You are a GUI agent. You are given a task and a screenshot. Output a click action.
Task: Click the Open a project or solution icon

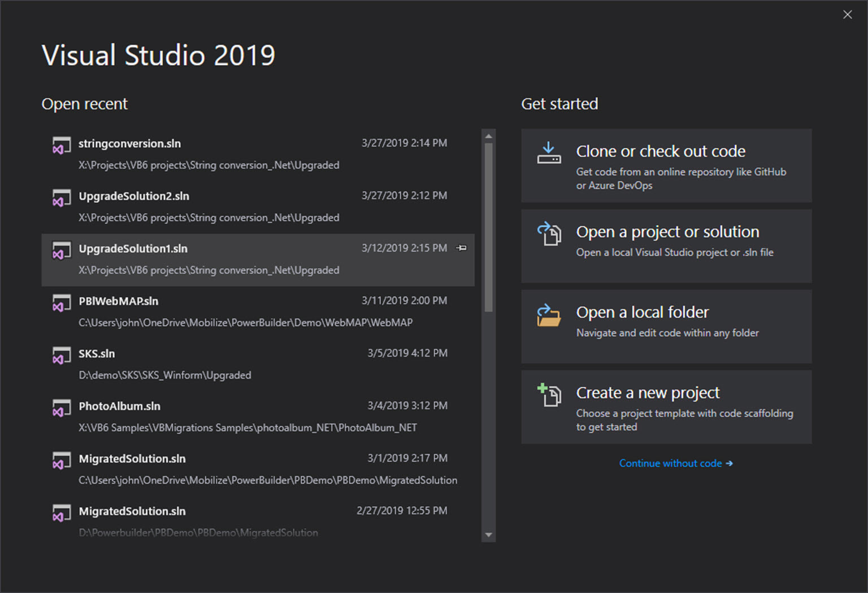click(x=549, y=233)
